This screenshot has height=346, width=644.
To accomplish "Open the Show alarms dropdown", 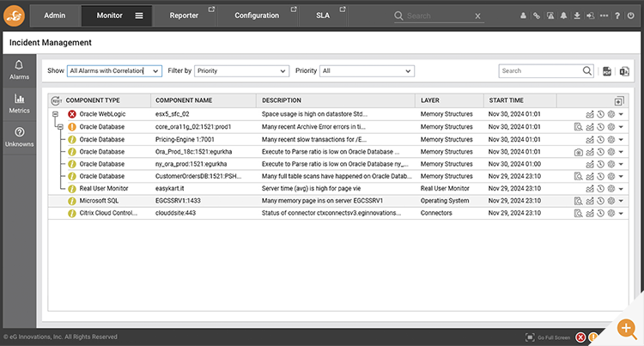I will pyautogui.click(x=114, y=71).
